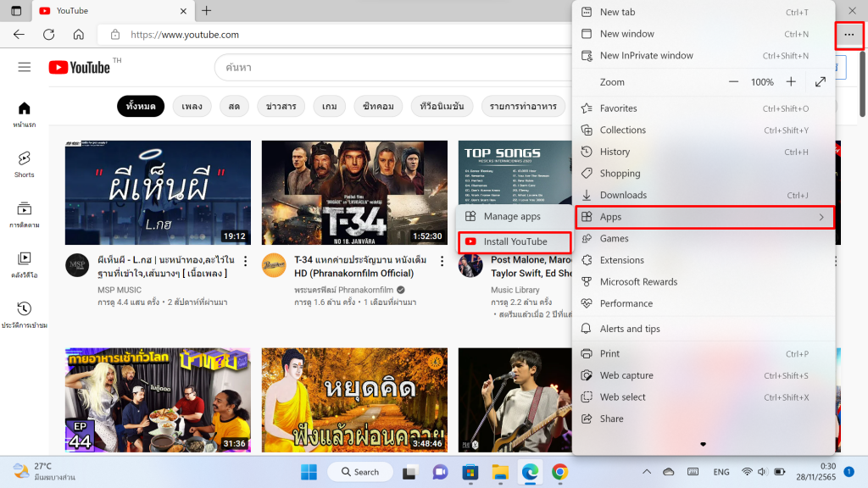Open a new tab with plus button

207,10
